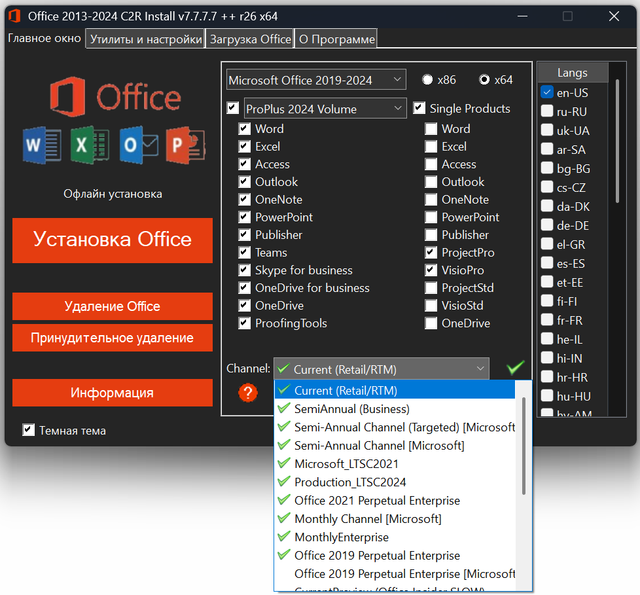The image size is (640, 595).
Task: Uncheck ProofingTools checkbox
Action: [x=244, y=323]
